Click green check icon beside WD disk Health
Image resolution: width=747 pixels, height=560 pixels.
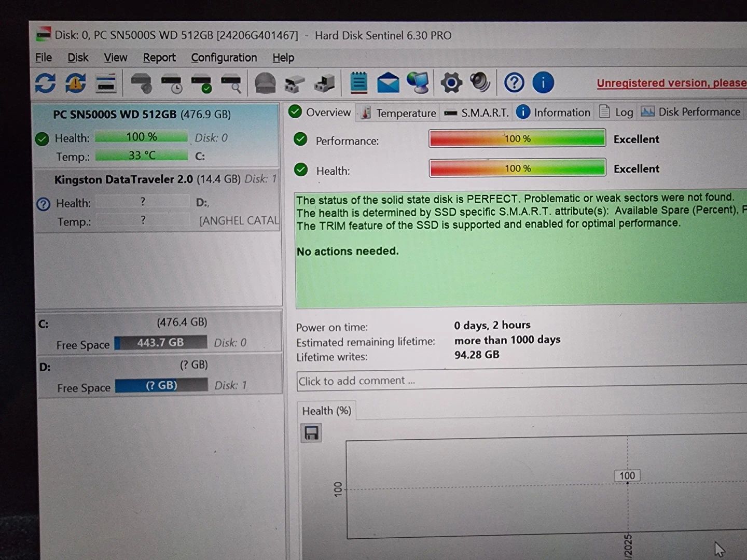[42, 139]
